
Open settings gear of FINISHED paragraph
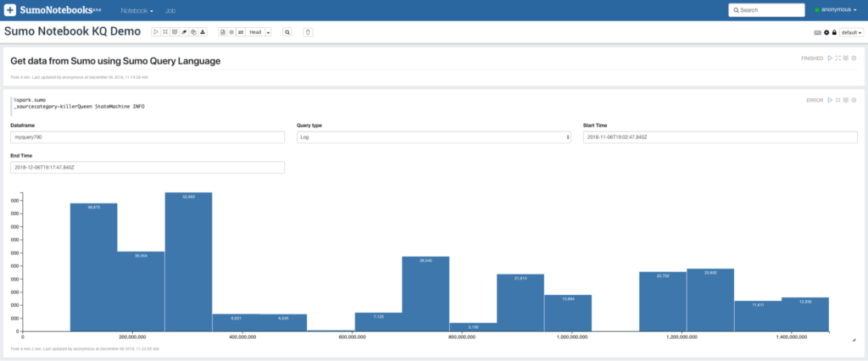tap(854, 58)
